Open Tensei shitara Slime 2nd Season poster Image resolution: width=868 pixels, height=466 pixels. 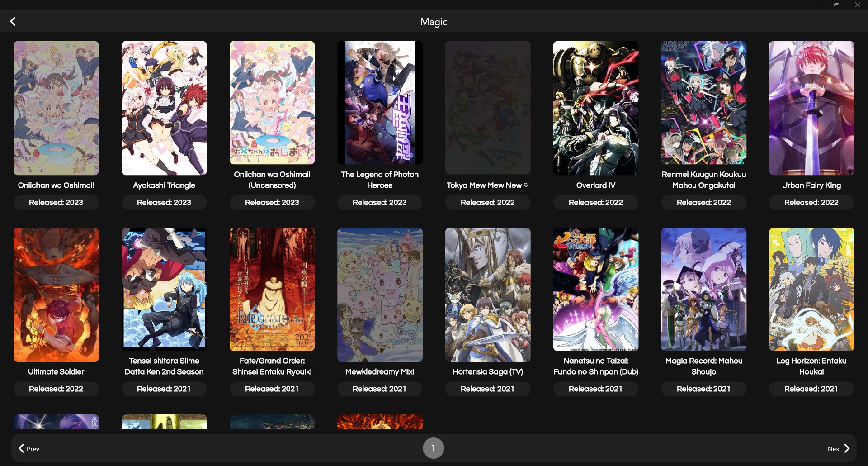click(164, 289)
